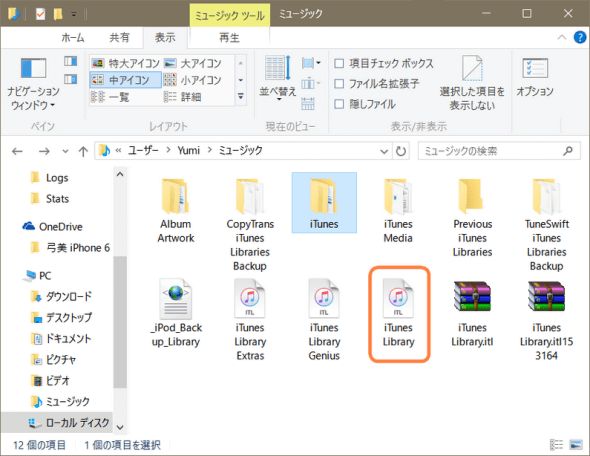Click the navigation pane scrollbar thumb
The height and width of the screenshot is (456, 590).
click(x=120, y=322)
